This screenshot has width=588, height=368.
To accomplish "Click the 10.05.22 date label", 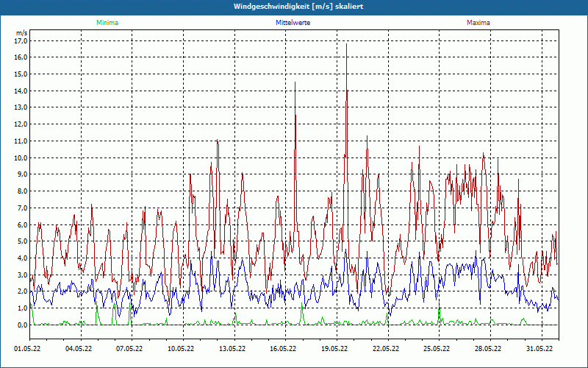I will (x=181, y=349).
